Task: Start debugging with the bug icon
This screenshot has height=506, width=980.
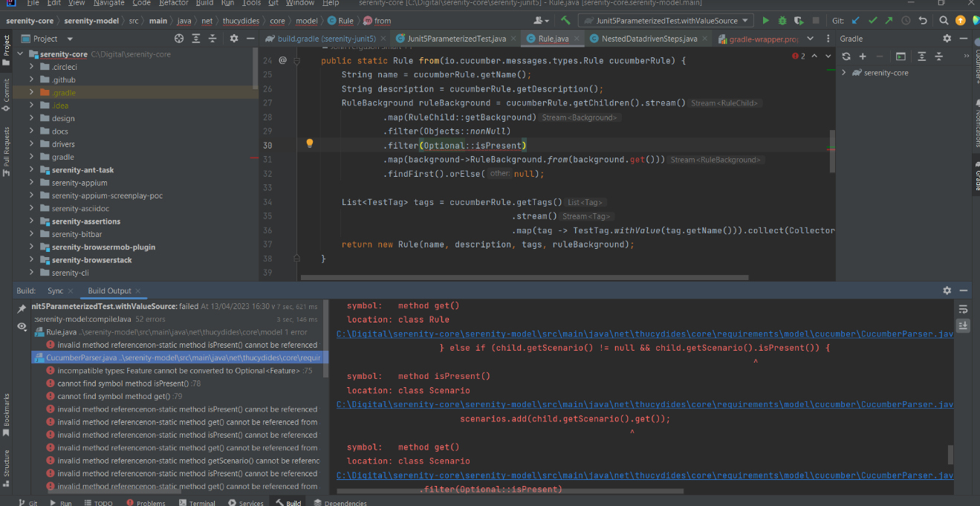Action: (x=784, y=20)
